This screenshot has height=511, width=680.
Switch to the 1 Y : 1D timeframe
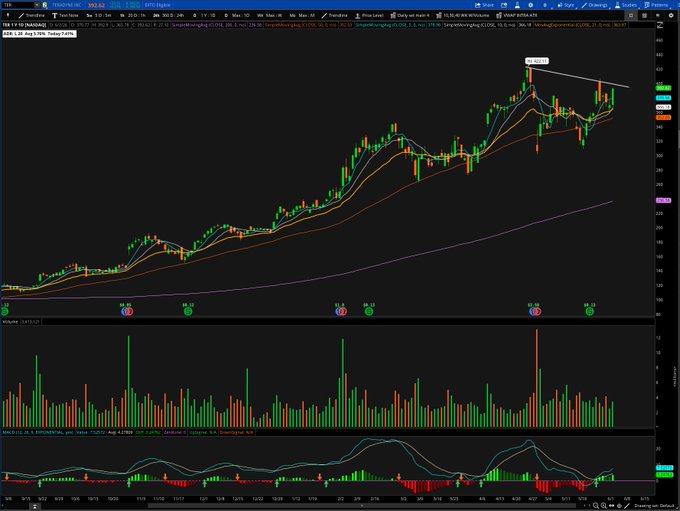(204, 15)
